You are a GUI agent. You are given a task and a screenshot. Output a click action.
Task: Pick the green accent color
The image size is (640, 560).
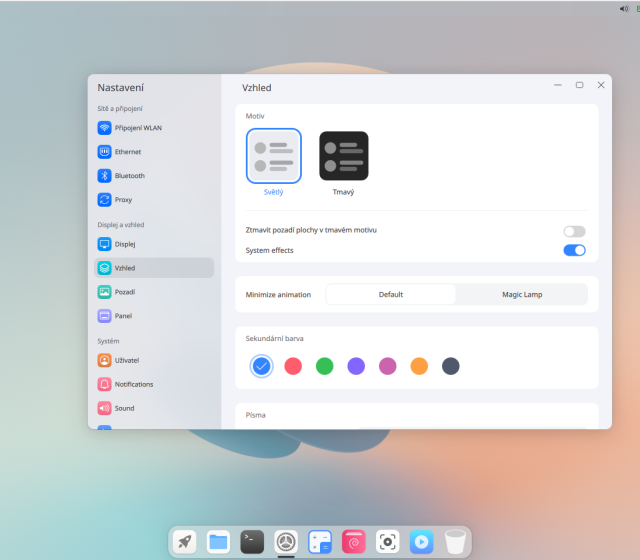click(x=324, y=366)
